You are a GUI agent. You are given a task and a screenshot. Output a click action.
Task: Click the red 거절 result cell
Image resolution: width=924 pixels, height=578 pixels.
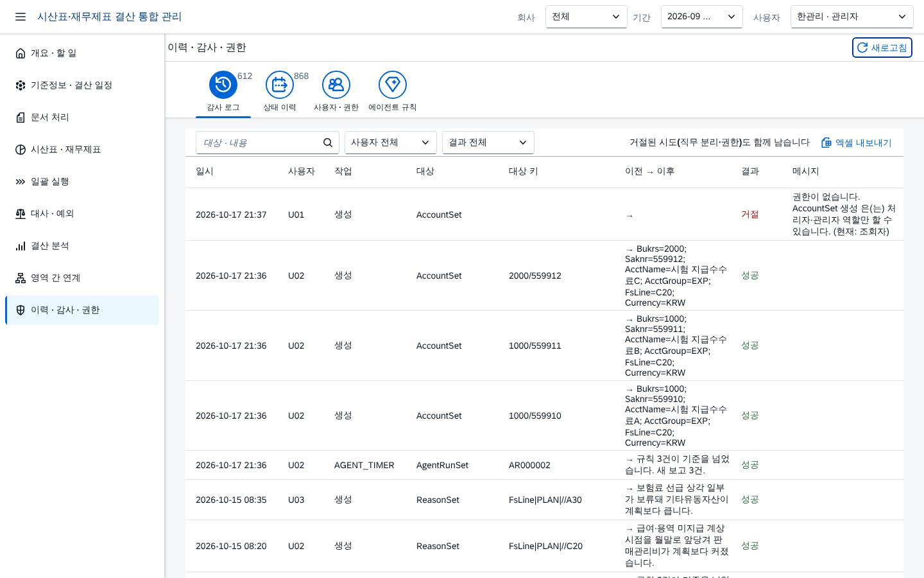(x=750, y=215)
